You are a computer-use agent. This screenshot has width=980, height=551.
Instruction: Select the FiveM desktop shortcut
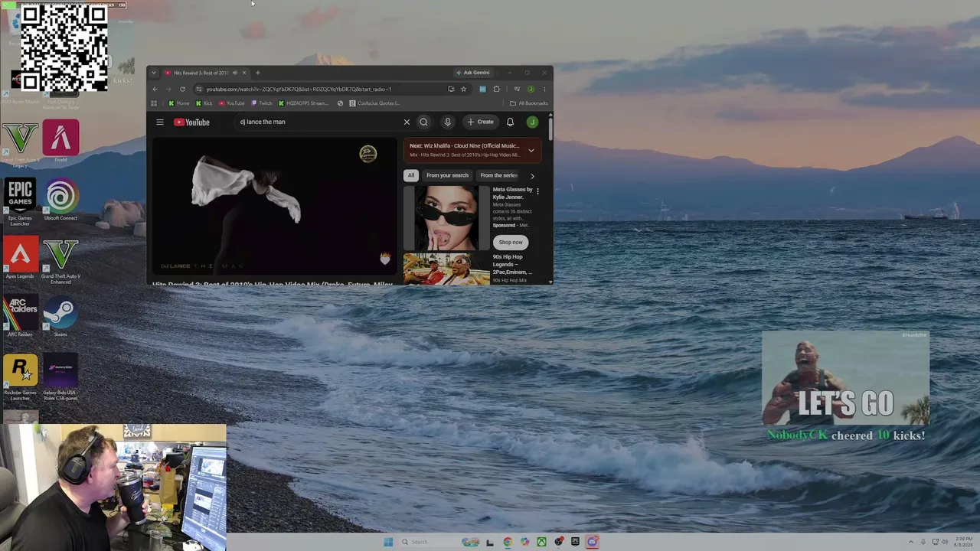[x=60, y=141]
